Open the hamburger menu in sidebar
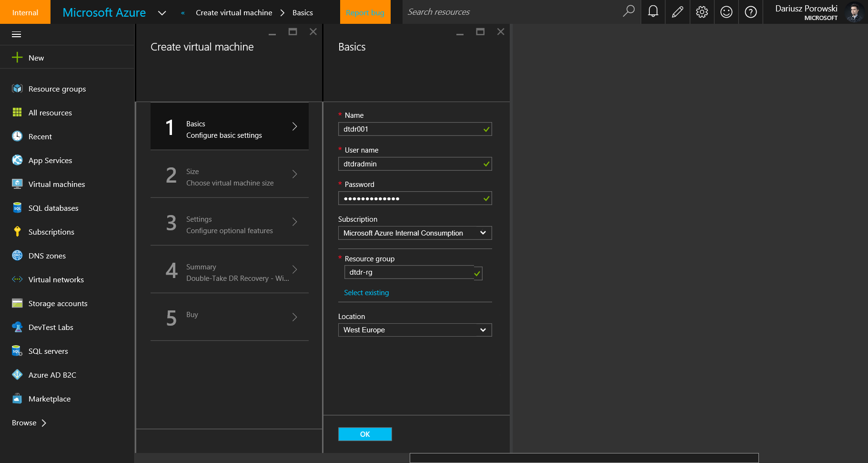Screen dimensions: 868x463 pyautogui.click(x=17, y=34)
